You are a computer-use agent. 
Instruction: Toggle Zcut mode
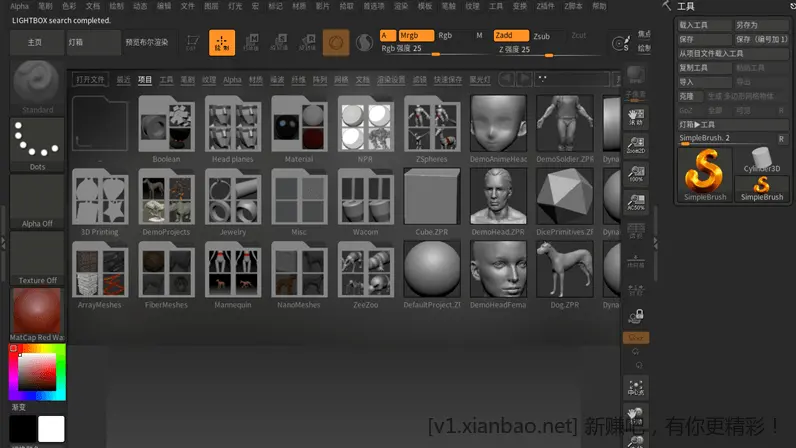[579, 36]
